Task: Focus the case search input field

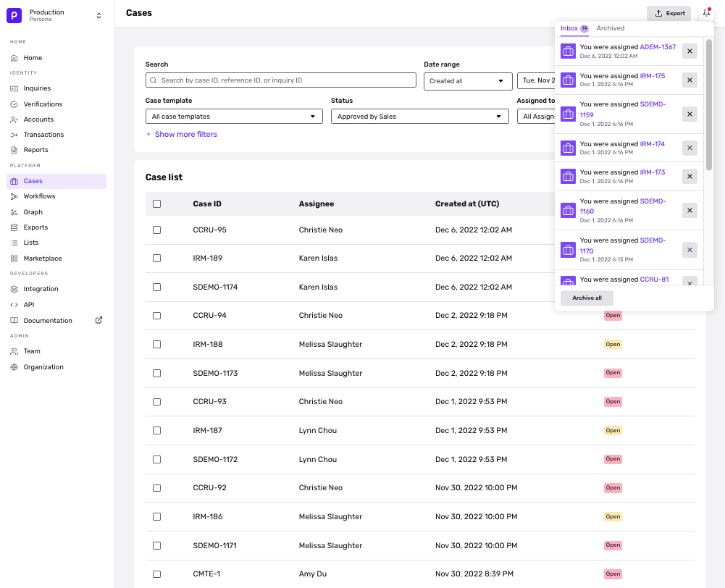Action: (281, 80)
